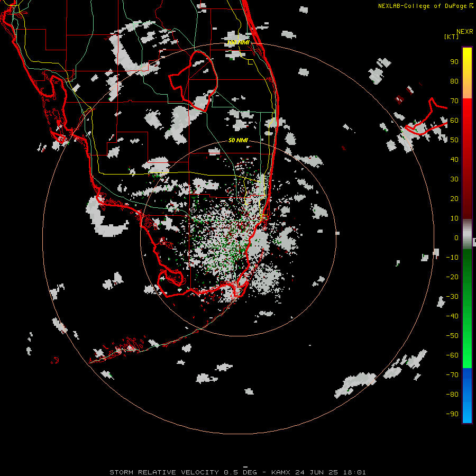Click the positive 80 value on velocity scale

[454, 81]
